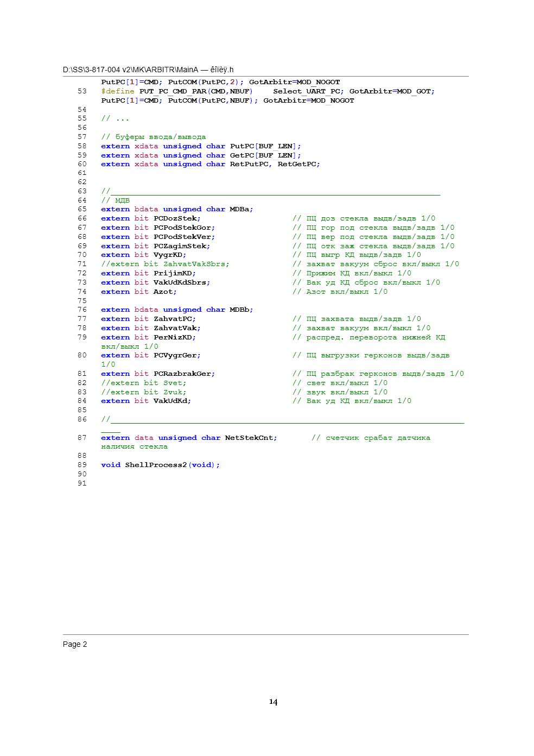
Task: Click 'GetPC[BUF_LEN];' declaration on line 59
Action: point(265,155)
